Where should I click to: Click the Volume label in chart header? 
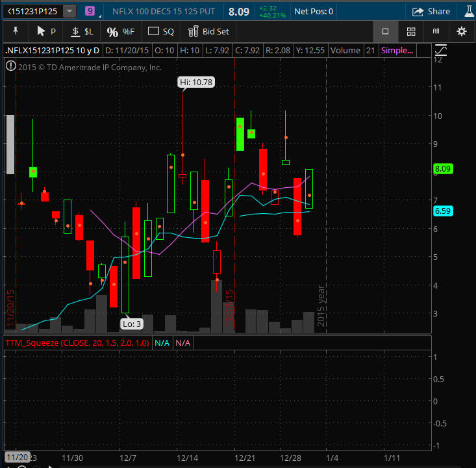345,50
